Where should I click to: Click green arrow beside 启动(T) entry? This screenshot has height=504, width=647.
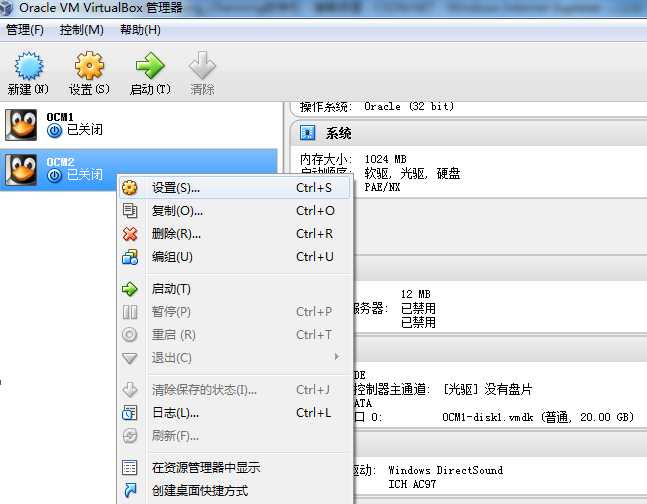[130, 289]
